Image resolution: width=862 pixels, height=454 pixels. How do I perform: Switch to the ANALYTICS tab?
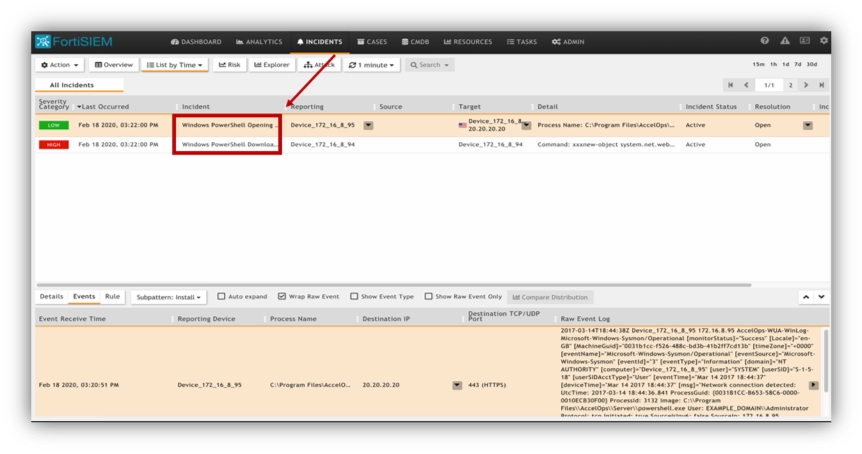(259, 42)
